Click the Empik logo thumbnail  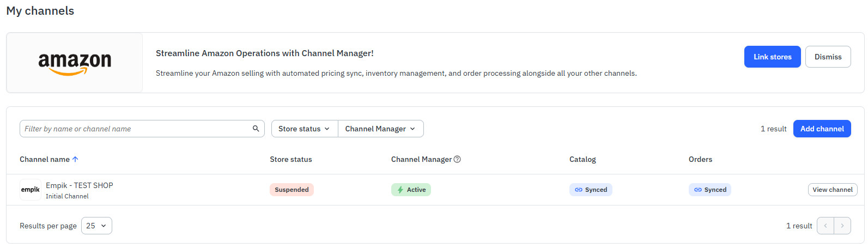pyautogui.click(x=31, y=190)
